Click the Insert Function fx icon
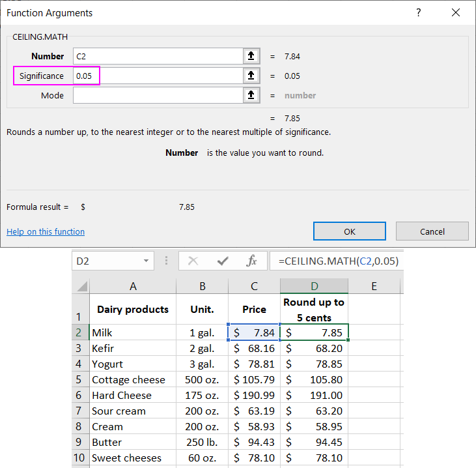This screenshot has height=468, width=476. 252,261
